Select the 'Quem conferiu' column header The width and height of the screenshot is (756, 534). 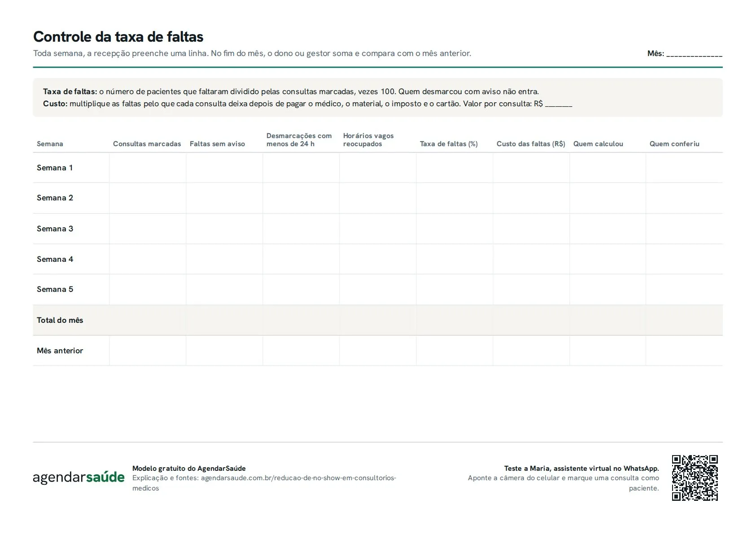pyautogui.click(x=674, y=144)
